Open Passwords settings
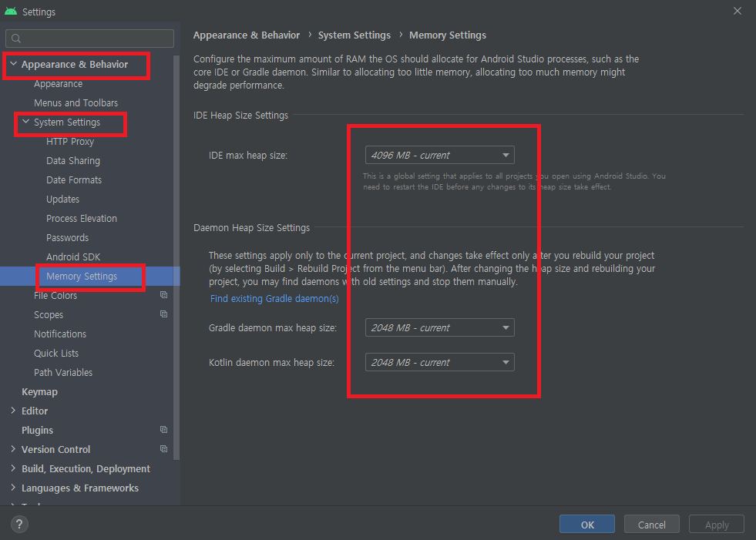Image resolution: width=756 pixels, height=540 pixels. click(68, 238)
